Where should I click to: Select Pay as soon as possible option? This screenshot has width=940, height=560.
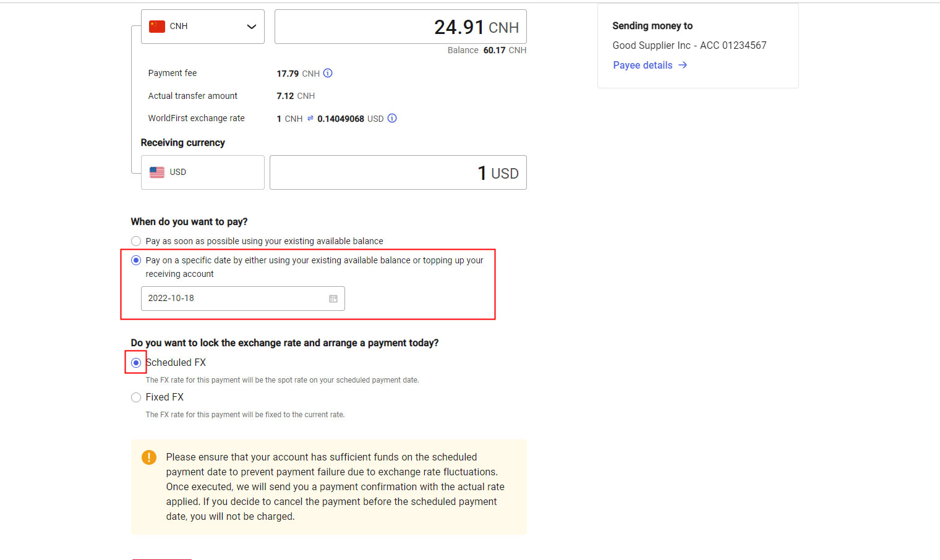coord(136,241)
